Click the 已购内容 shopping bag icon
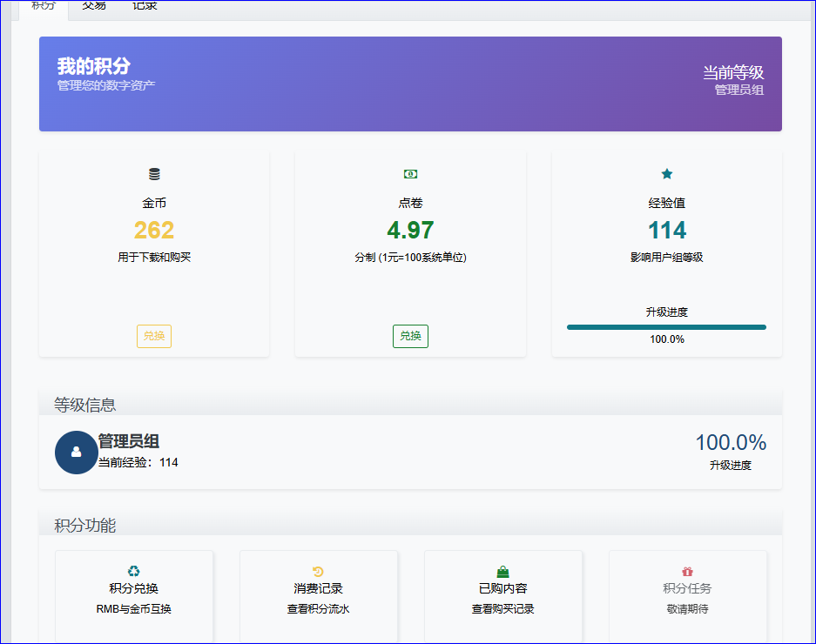The width and height of the screenshot is (816, 644). click(x=502, y=572)
